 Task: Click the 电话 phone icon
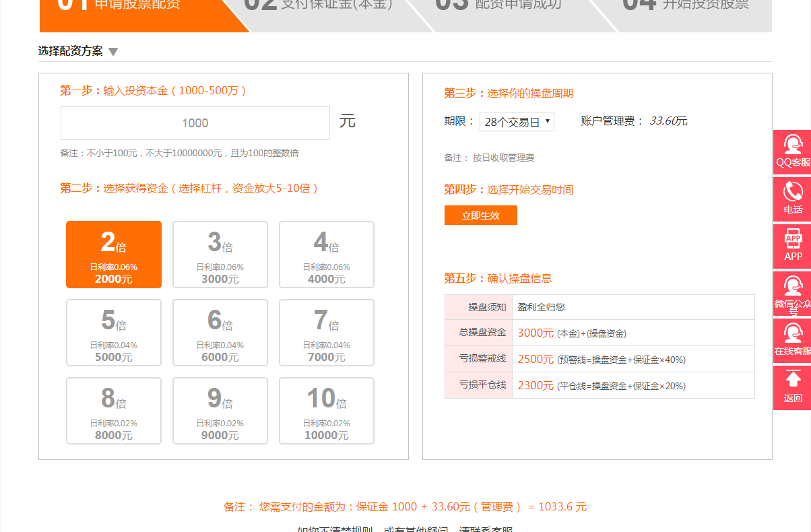(793, 199)
